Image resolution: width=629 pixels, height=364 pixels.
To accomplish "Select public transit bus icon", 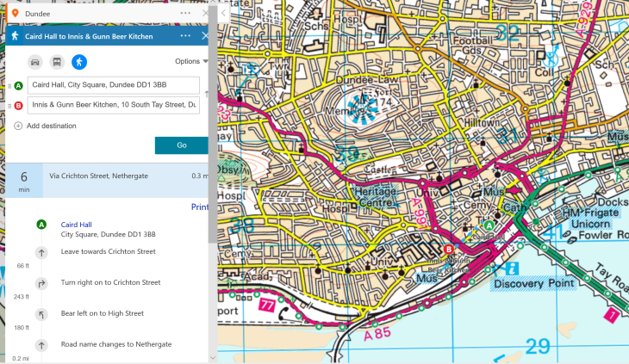I will [x=57, y=62].
